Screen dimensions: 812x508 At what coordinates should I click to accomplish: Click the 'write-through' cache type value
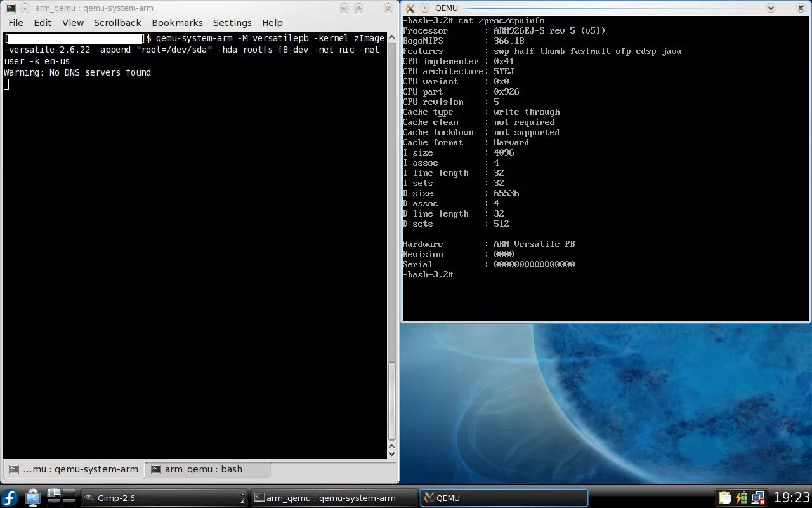[x=527, y=112]
